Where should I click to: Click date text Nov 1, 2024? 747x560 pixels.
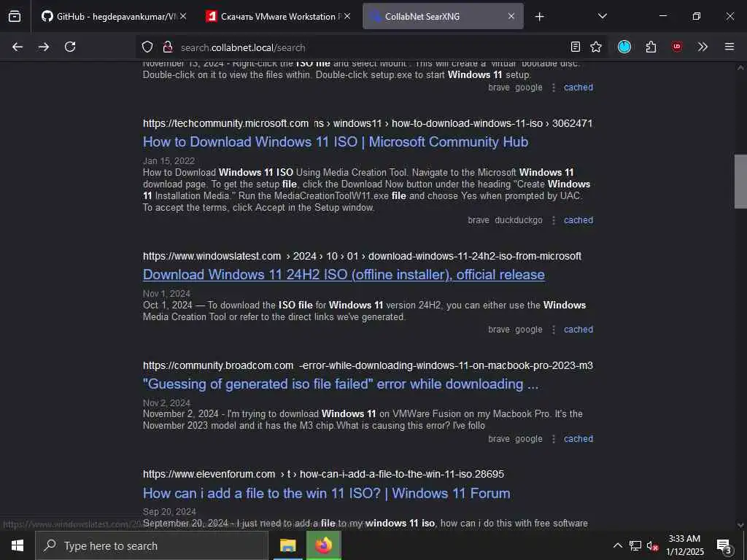[166, 294]
